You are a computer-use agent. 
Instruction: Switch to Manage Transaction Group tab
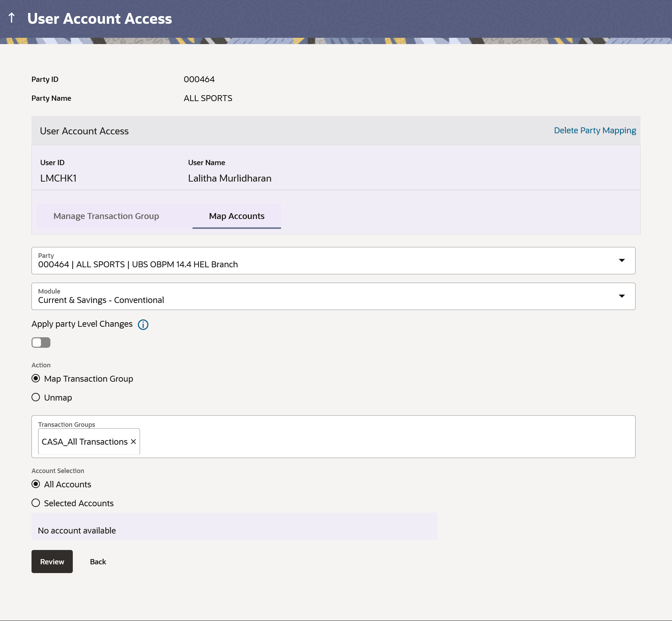(106, 216)
